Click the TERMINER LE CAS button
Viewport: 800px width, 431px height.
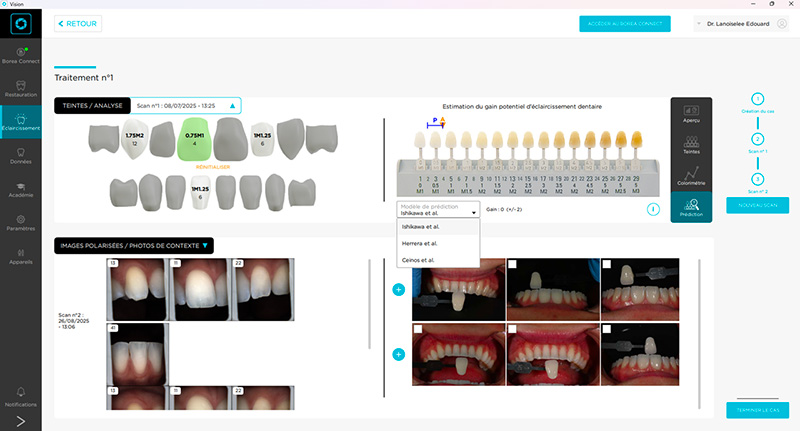point(758,410)
